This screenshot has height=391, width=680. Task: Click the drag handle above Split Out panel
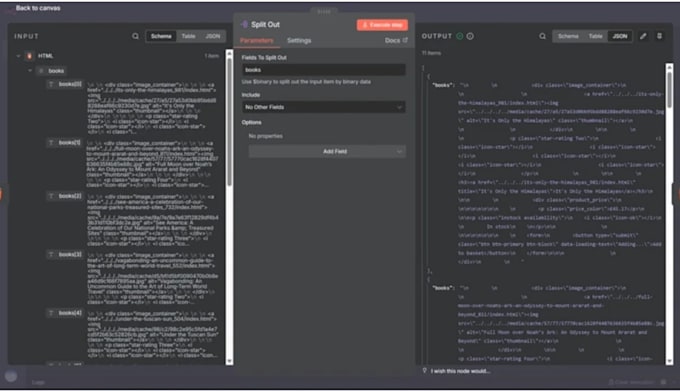click(x=324, y=12)
